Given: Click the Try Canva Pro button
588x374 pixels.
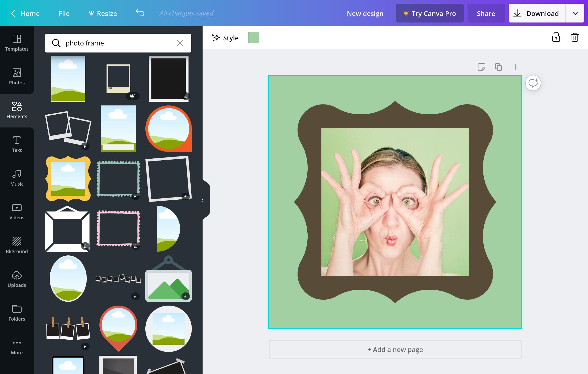Looking at the screenshot, I should pyautogui.click(x=429, y=13).
